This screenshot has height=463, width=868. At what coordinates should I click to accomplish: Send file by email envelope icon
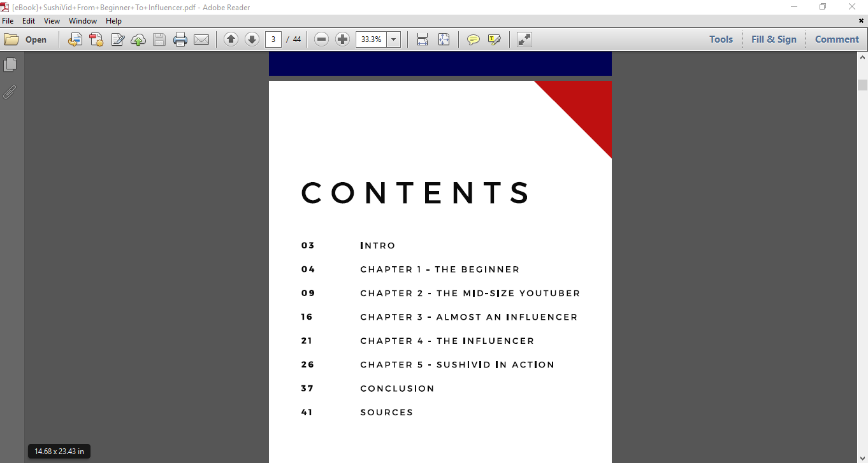click(201, 39)
